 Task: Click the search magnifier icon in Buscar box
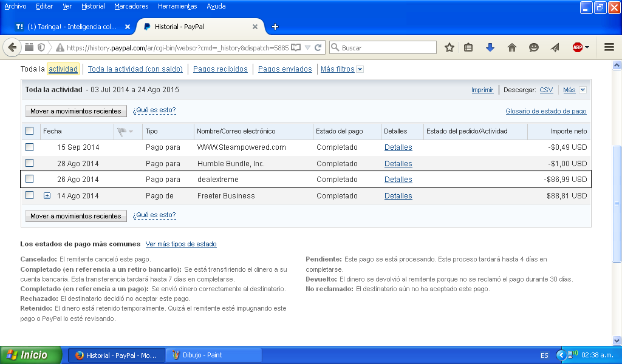[x=335, y=47]
